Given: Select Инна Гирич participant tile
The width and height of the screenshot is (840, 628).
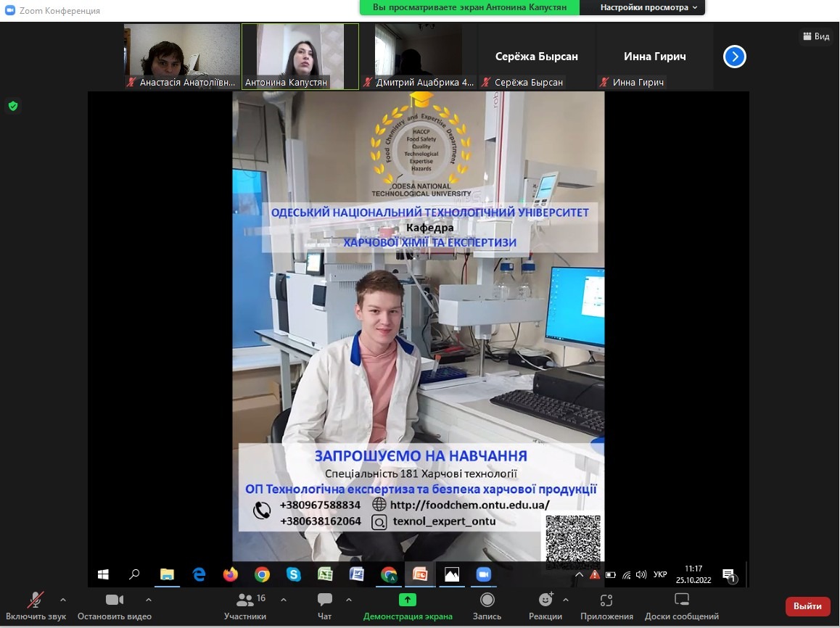Looking at the screenshot, I should click(x=654, y=57).
